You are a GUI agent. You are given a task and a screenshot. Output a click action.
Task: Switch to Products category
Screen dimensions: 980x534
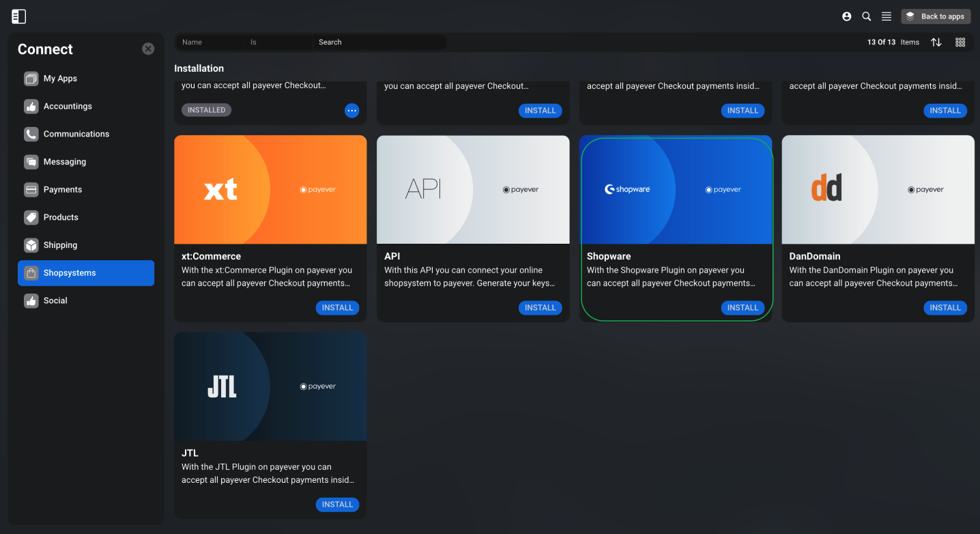pyautogui.click(x=86, y=217)
